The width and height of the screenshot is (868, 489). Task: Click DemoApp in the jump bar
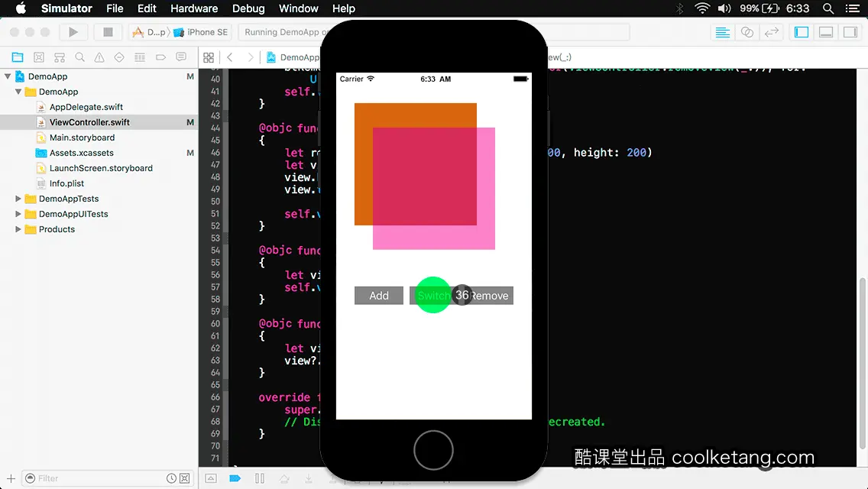[x=293, y=57]
